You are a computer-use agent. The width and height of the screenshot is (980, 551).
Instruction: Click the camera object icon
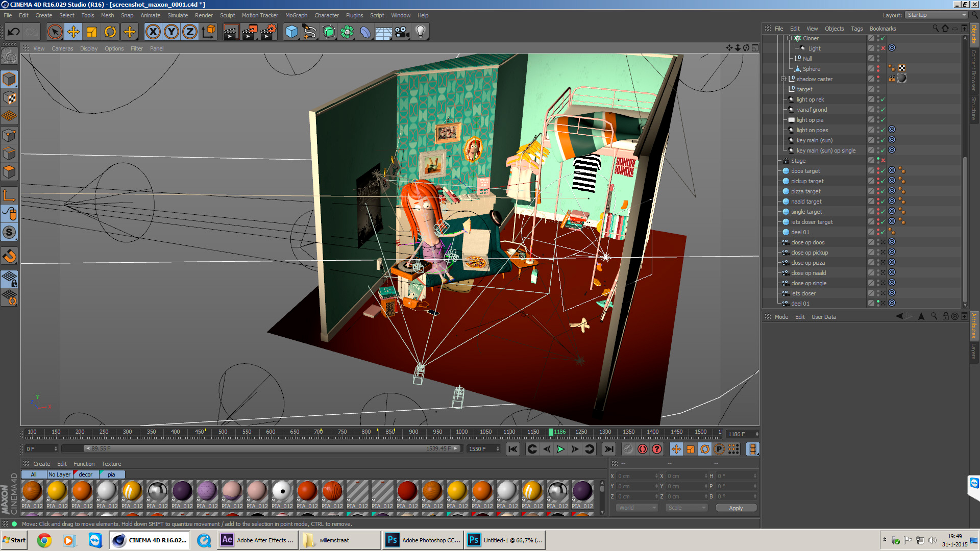point(402,32)
